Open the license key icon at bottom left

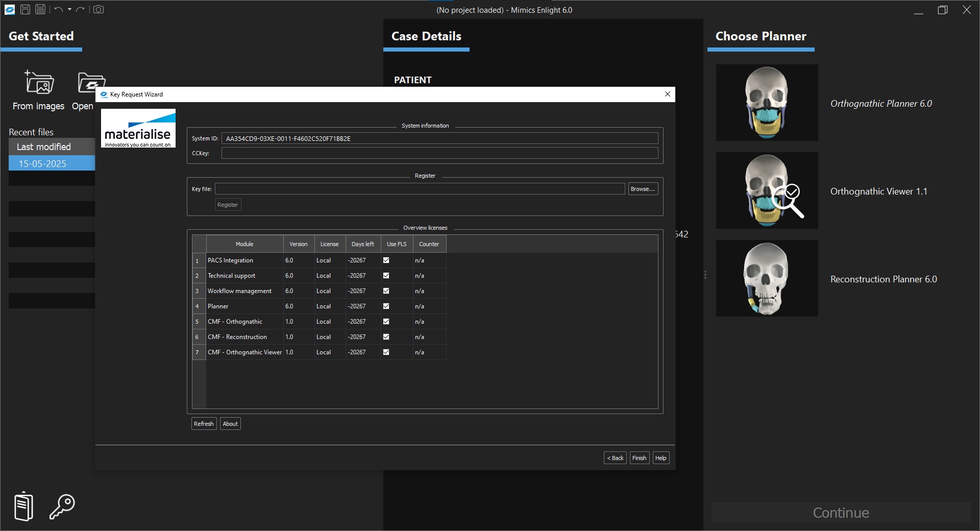point(62,506)
